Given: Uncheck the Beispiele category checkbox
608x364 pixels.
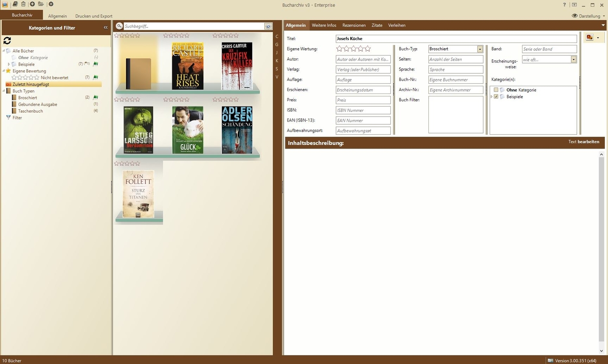Looking at the screenshot, I should tap(496, 97).
